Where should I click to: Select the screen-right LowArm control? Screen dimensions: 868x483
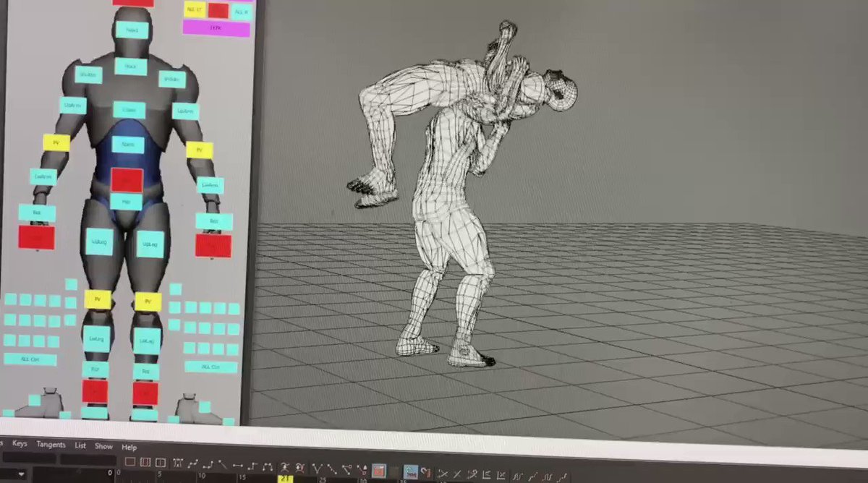pos(210,185)
